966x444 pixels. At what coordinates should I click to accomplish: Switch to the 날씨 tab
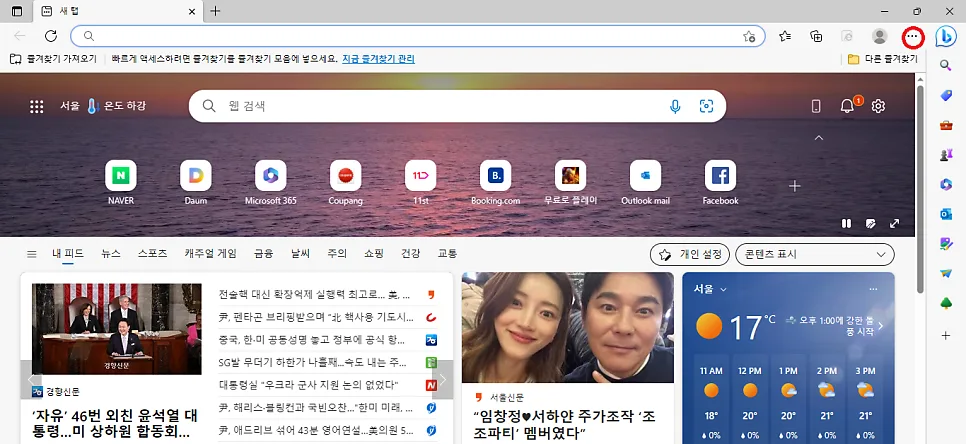click(300, 254)
